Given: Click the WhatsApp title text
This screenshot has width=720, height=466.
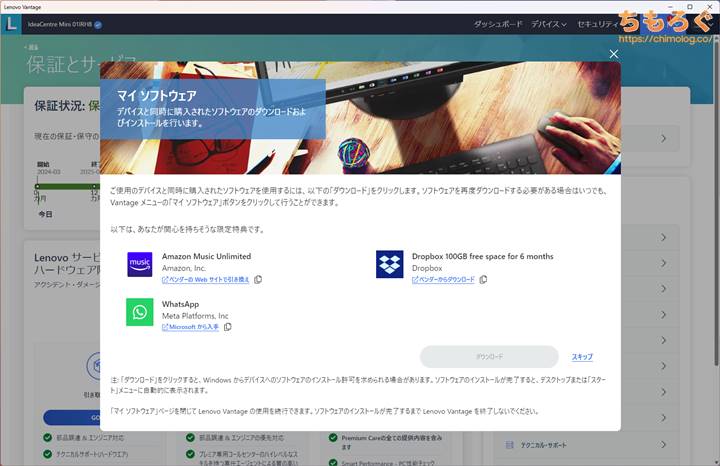Looking at the screenshot, I should (180, 304).
